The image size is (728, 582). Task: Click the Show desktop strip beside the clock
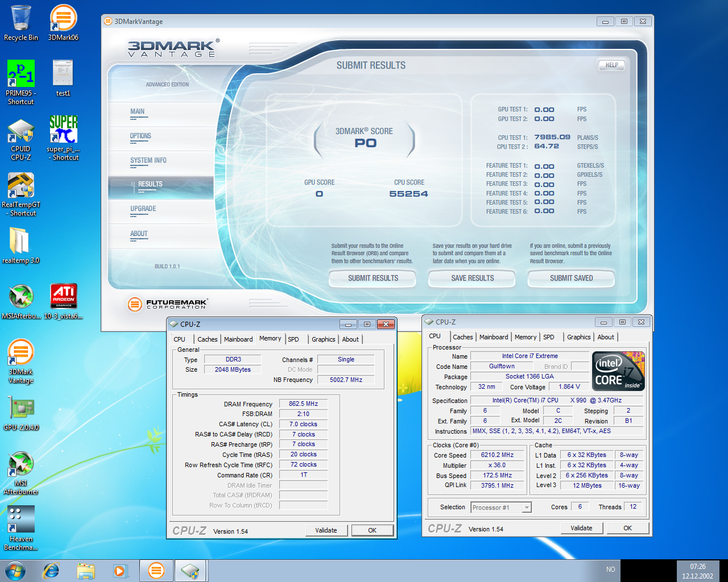(x=723, y=571)
